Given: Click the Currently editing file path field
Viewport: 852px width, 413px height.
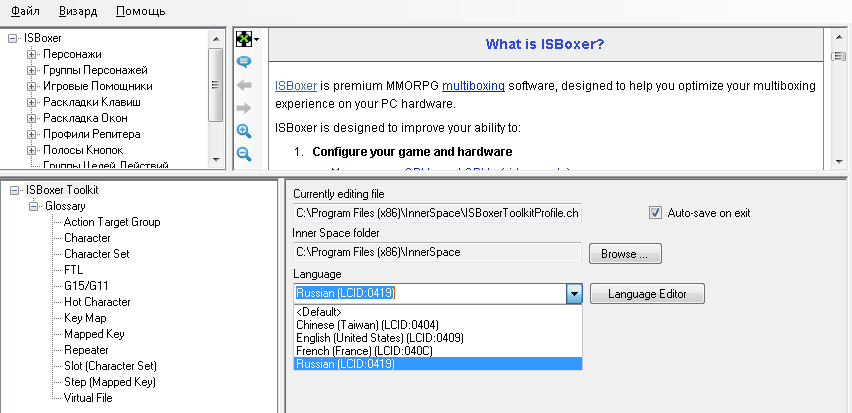Looking at the screenshot, I should coord(437,213).
